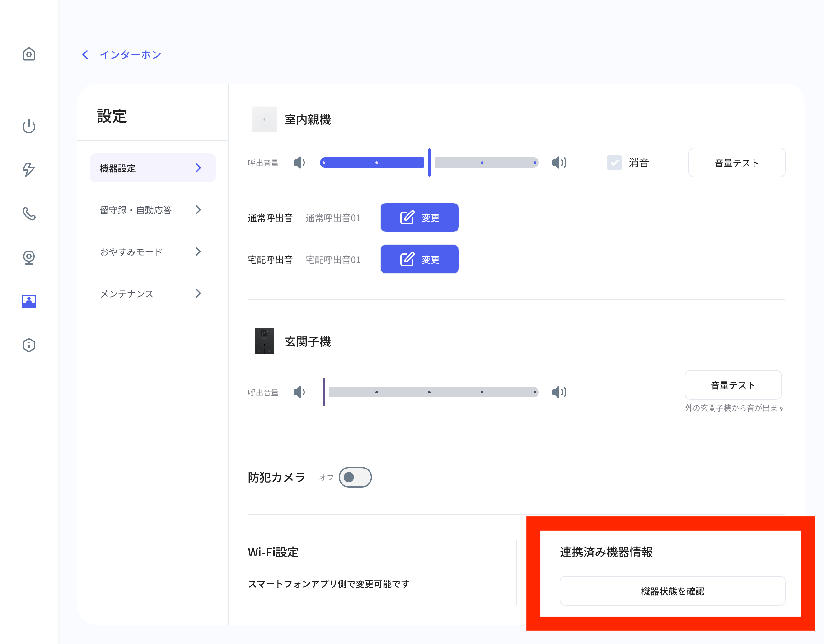Open the hexagon info sidebar icon
824x644 pixels.
point(29,345)
